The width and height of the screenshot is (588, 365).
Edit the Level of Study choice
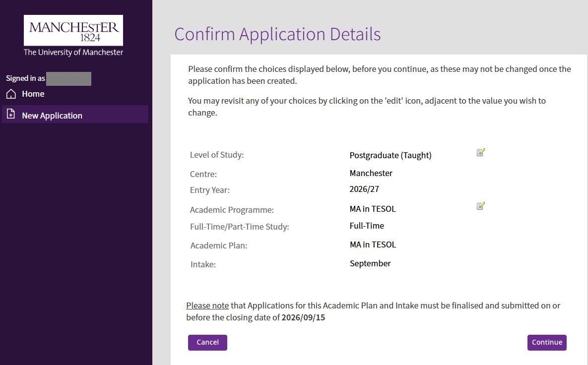480,153
